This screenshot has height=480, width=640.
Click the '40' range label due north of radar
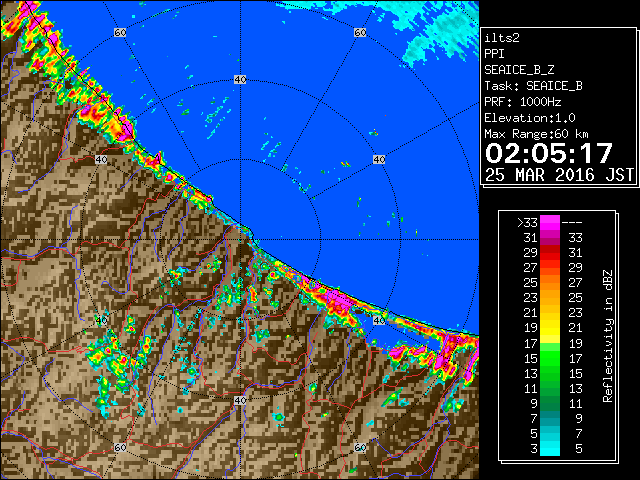point(240,80)
